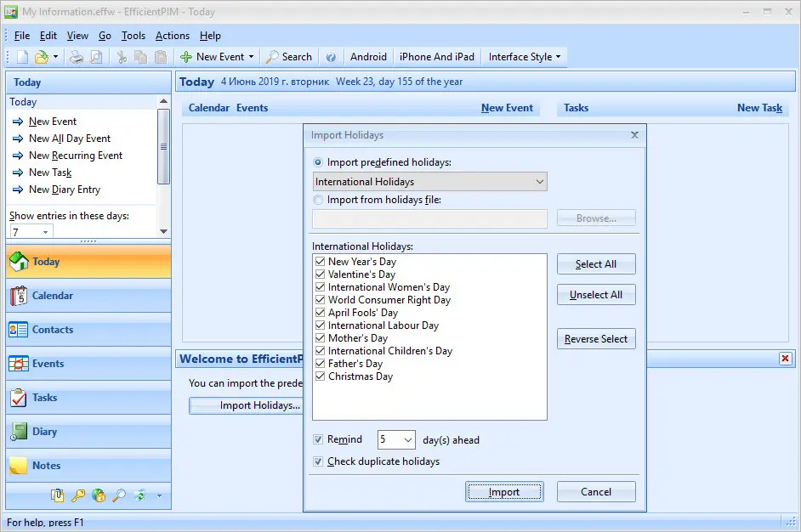Viewport: 801px width, 532px height.
Task: Open the International Holidays dropdown
Action: (x=429, y=182)
